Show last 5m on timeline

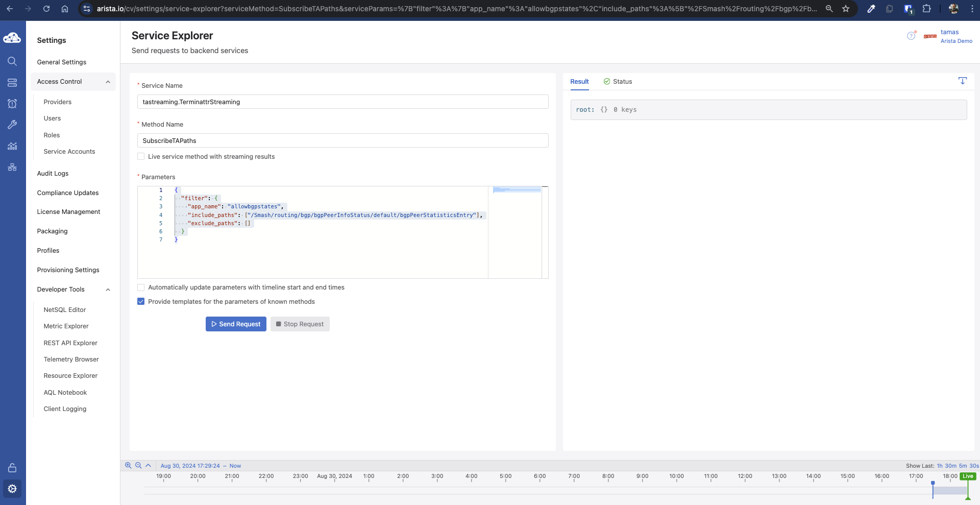tap(963, 466)
